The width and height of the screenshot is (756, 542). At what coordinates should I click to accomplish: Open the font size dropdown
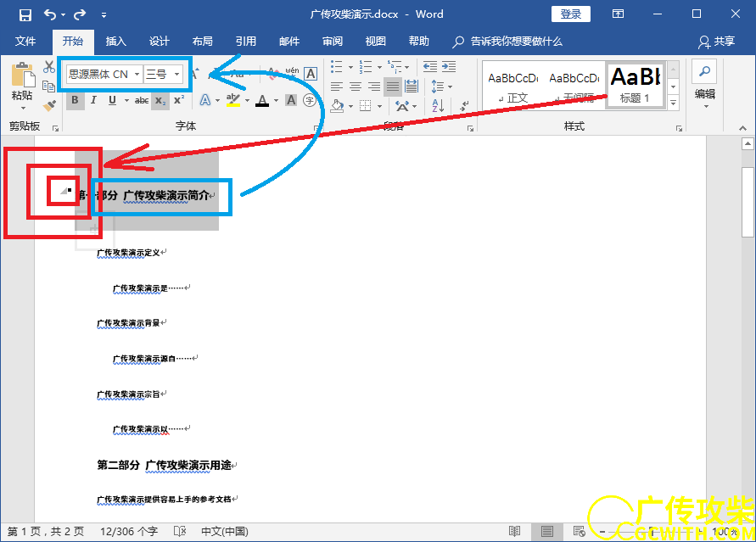pyautogui.click(x=176, y=75)
